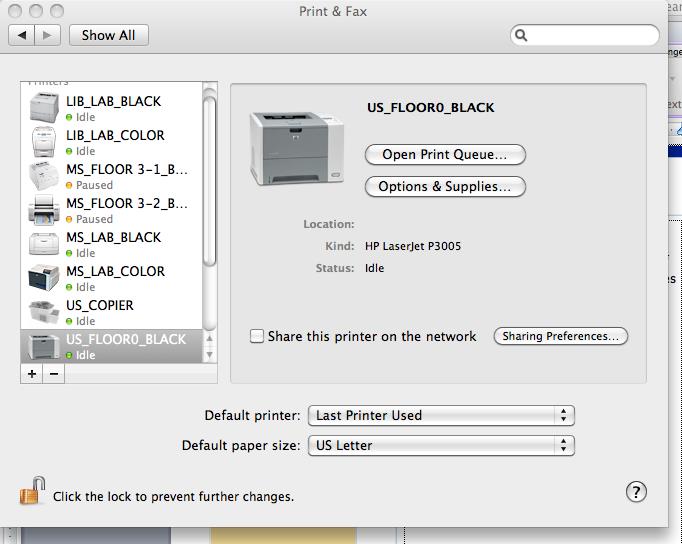
Task: Select the MS_LAB_COLOR printer icon
Action: [x=43, y=277]
